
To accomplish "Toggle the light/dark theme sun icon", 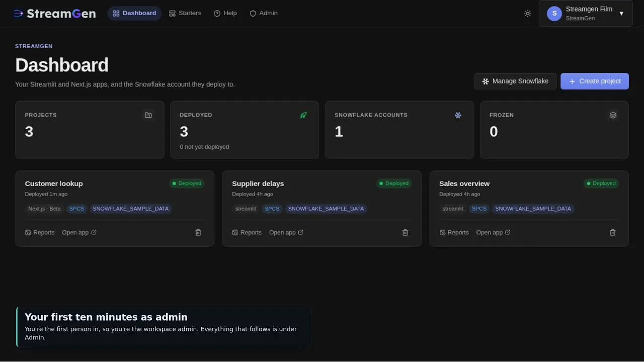I will (x=528, y=14).
